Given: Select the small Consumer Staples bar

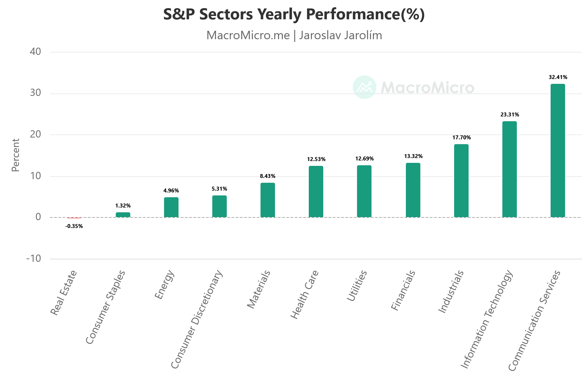Looking at the screenshot, I should pos(123,215).
